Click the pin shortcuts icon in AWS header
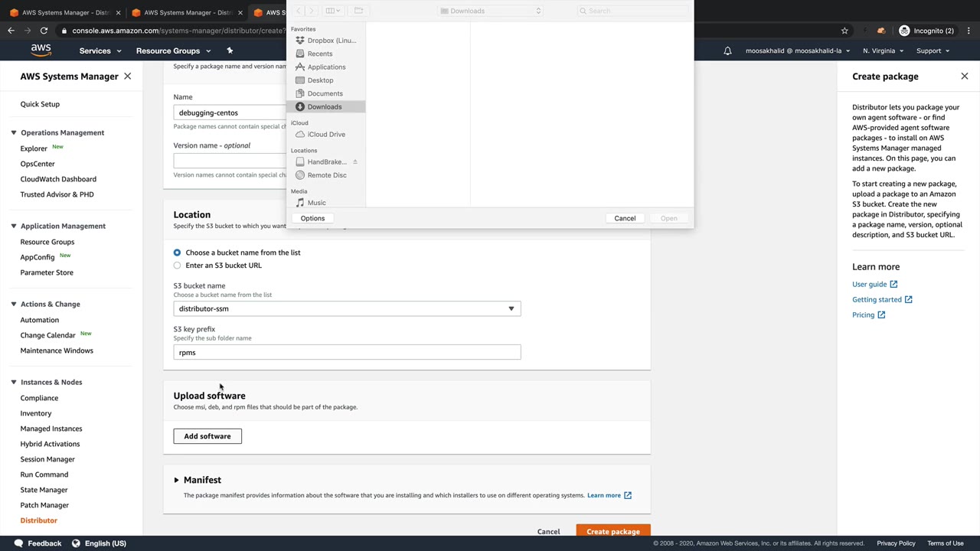Screen dimensions: 980x551 click(x=230, y=51)
